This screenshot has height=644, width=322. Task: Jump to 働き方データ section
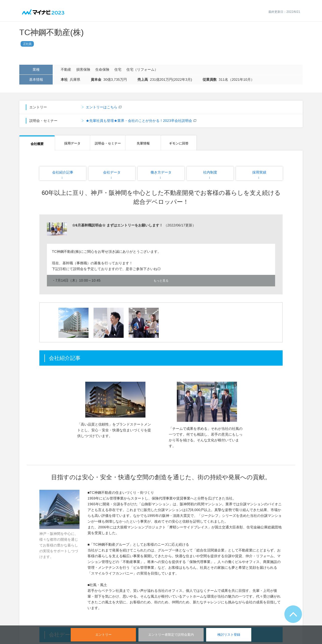coord(161,173)
